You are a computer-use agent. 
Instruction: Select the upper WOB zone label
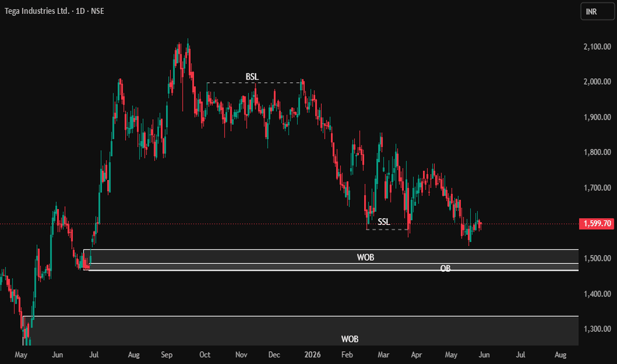(365, 257)
